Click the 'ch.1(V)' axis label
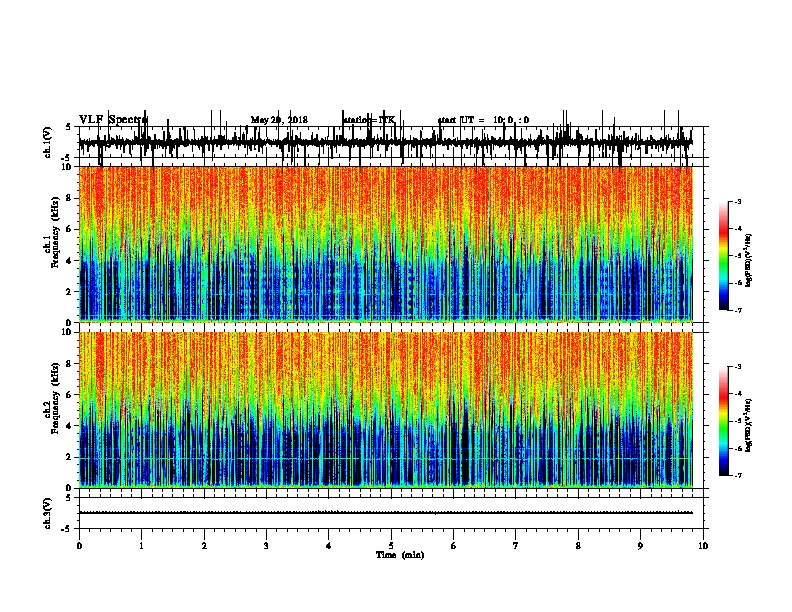Image resolution: width=792 pixels, height=612 pixels. click(x=48, y=142)
